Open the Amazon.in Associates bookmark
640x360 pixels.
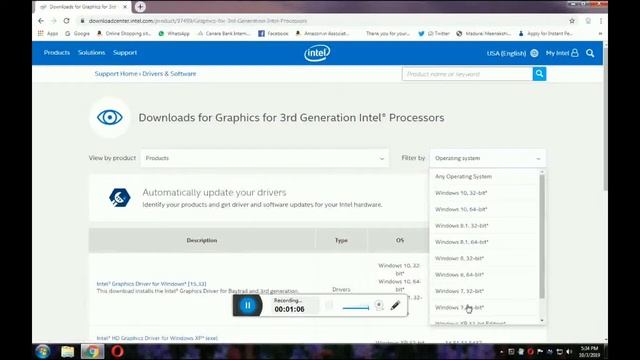[322, 33]
